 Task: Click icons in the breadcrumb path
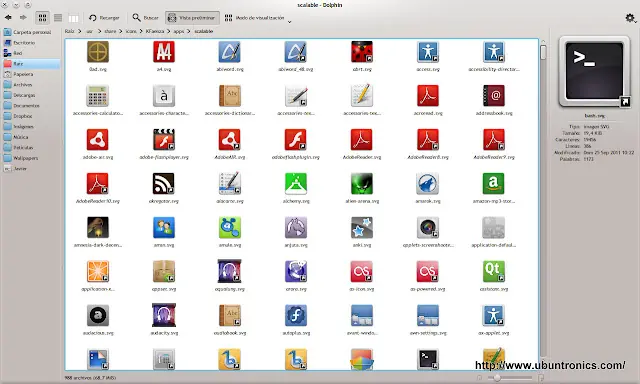[131, 31]
